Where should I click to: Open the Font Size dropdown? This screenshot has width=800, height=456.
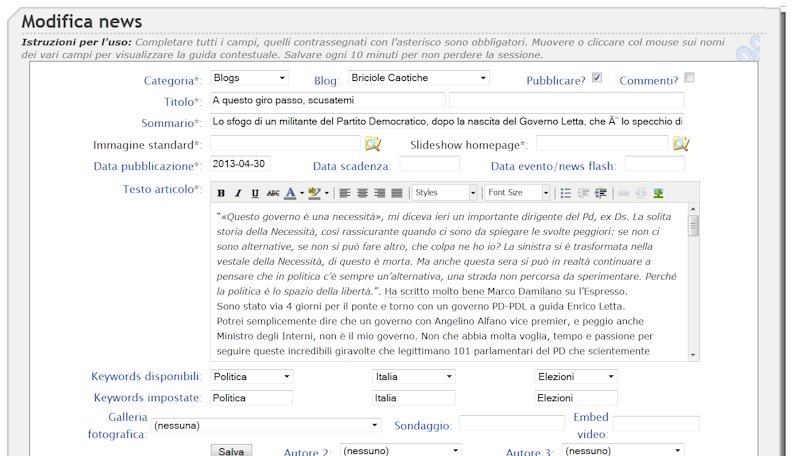coord(517,192)
